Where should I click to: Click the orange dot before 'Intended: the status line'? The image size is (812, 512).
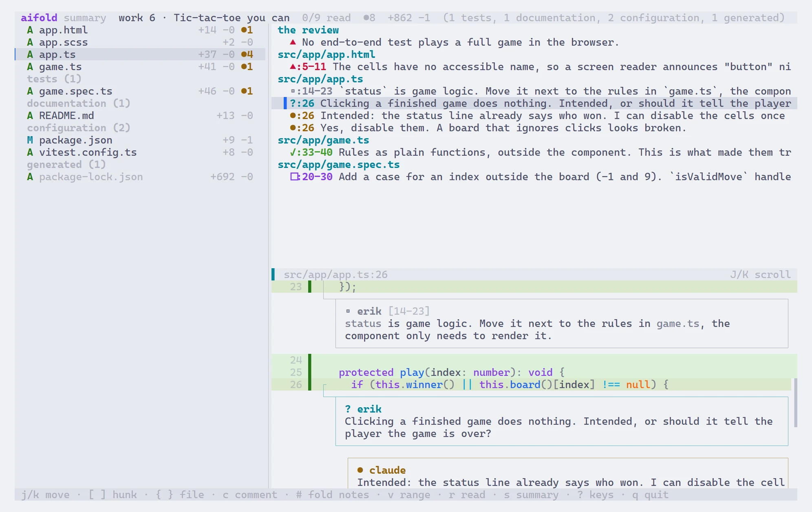tap(293, 116)
